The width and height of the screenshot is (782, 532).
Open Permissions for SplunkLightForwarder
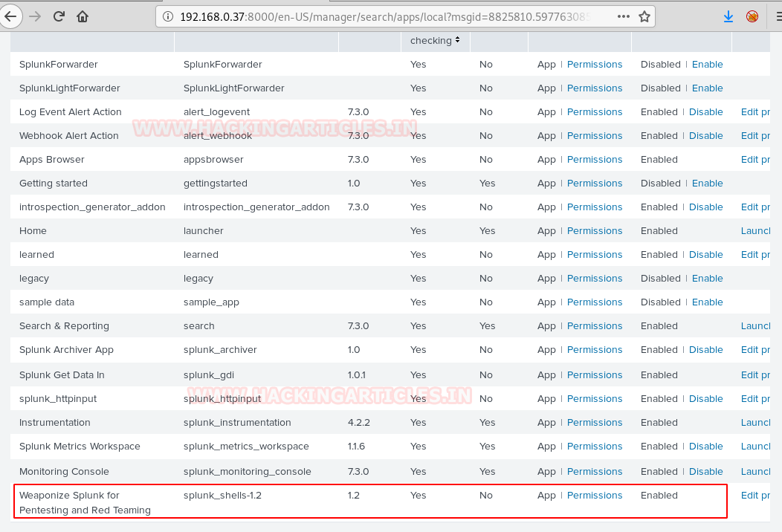click(x=595, y=88)
